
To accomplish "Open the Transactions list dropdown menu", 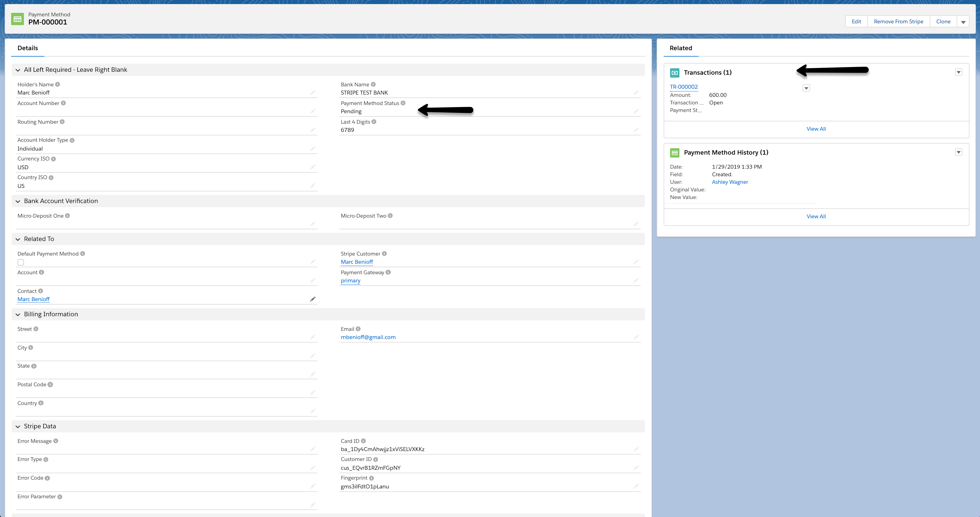I will tap(958, 72).
